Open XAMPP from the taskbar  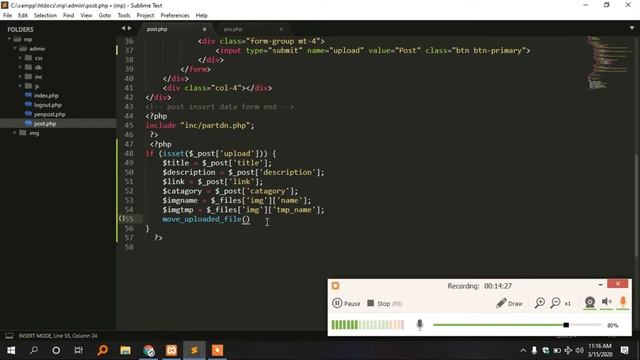tap(171, 350)
